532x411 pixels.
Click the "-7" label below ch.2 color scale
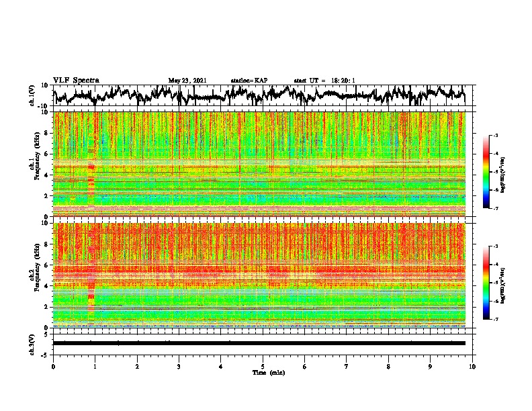(495, 319)
